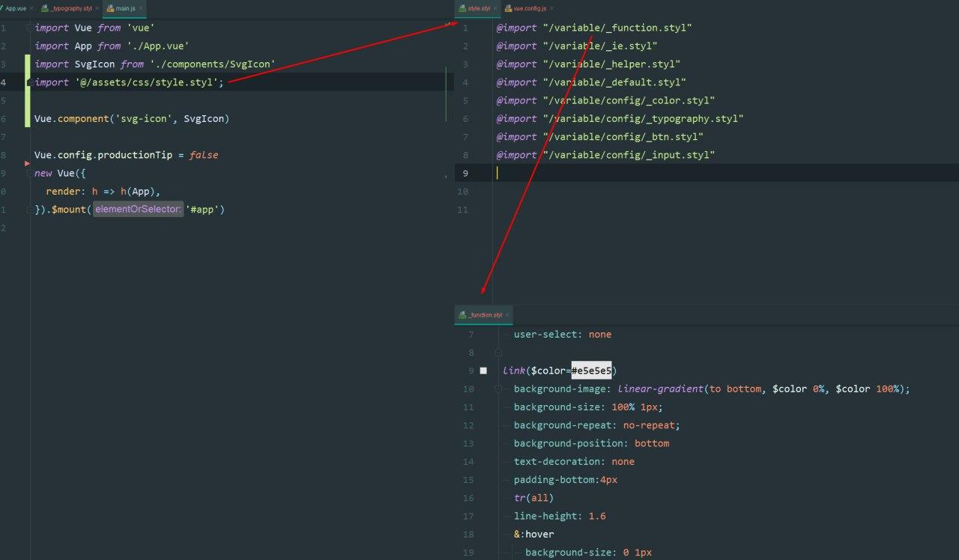
Task: Click the &:hover selector line
Action: click(534, 534)
